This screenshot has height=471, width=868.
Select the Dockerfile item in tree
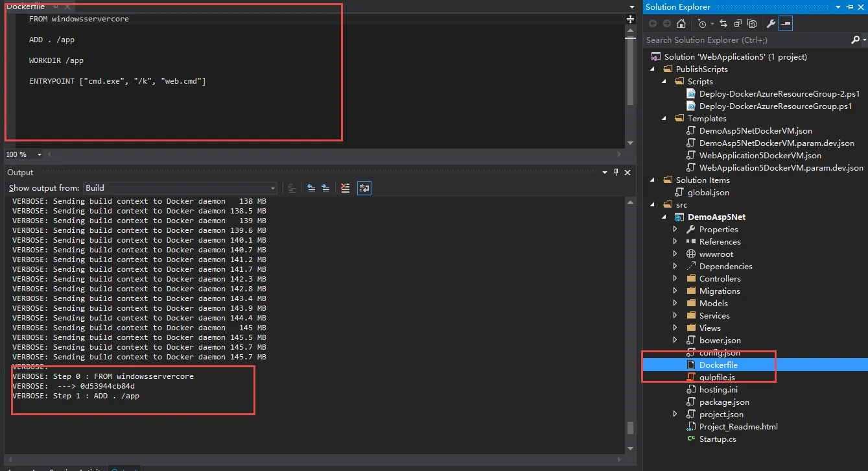tap(718, 365)
